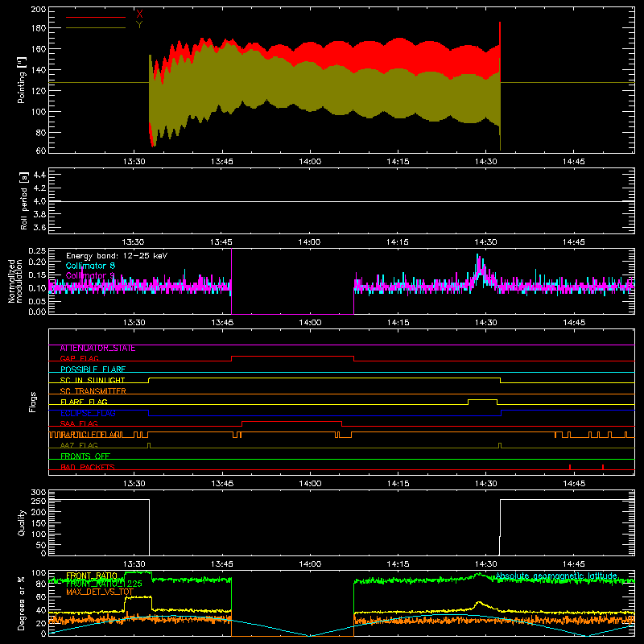Click the POSSIBLE_FLARE flag label
Viewport: 644px width, 644px height.
93,369
